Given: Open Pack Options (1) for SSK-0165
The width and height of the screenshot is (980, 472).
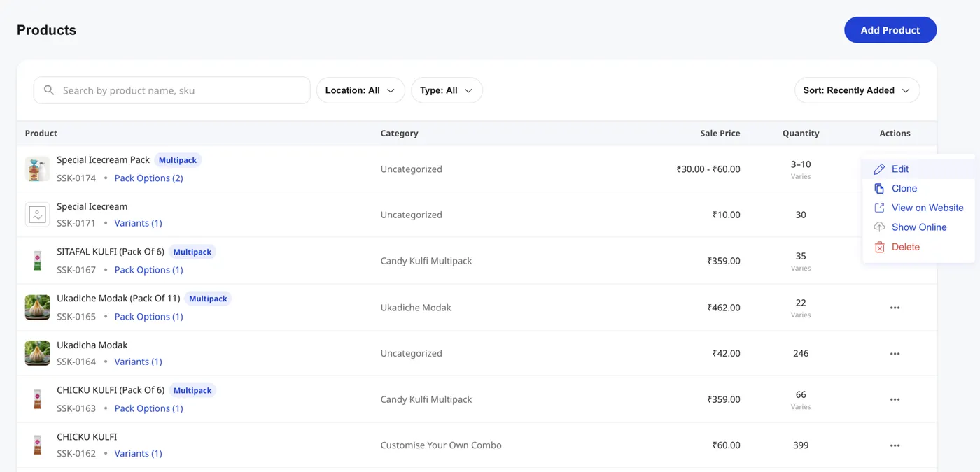Looking at the screenshot, I should pos(148,317).
